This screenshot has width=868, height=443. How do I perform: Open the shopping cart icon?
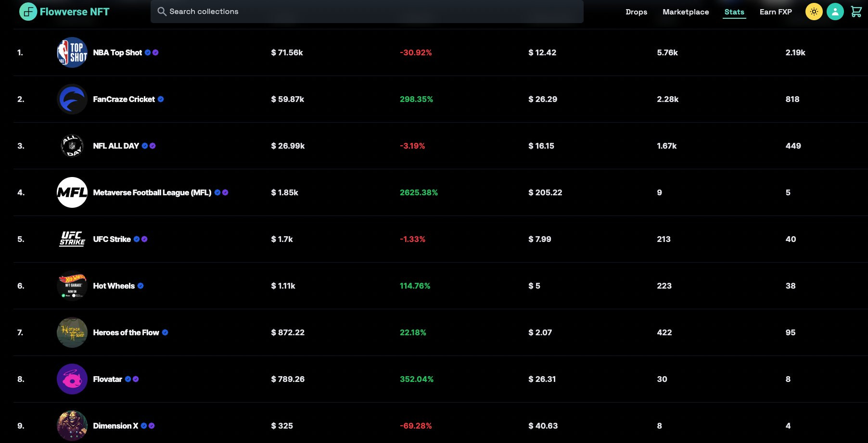click(x=856, y=12)
